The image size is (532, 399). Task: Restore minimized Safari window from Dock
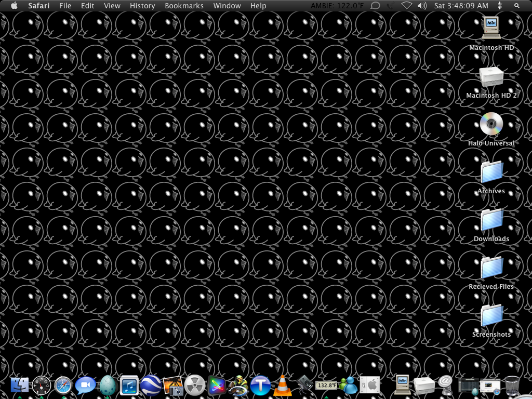click(x=490, y=387)
